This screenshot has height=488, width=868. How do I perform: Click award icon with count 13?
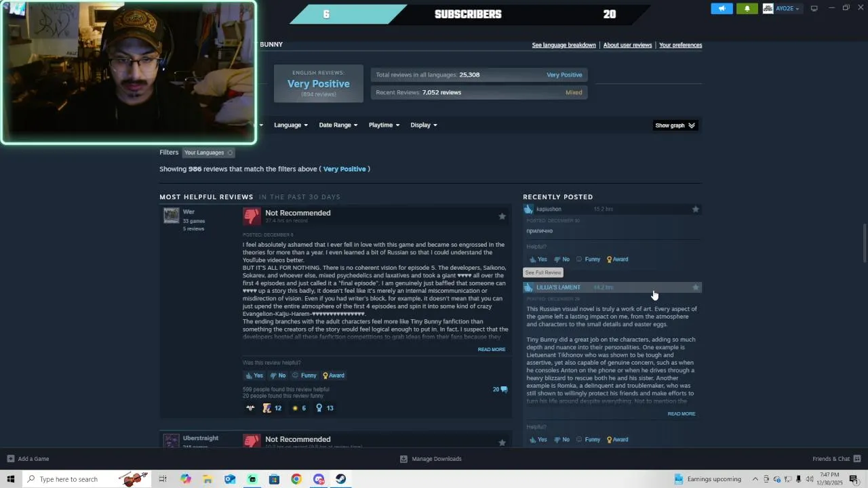click(325, 408)
